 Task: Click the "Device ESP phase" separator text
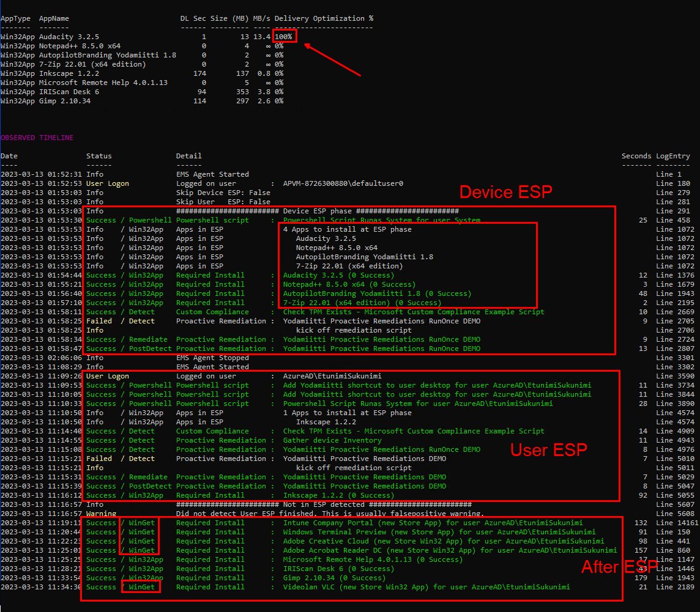[x=318, y=210]
